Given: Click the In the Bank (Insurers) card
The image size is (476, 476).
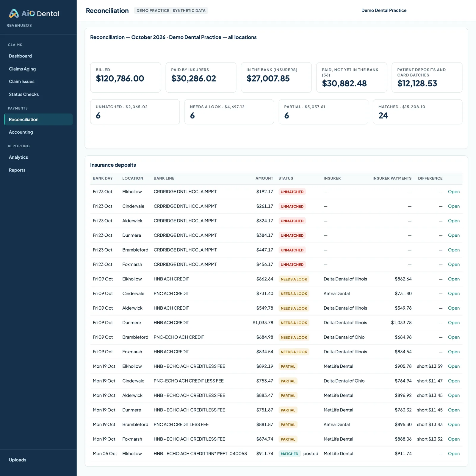Looking at the screenshot, I should tap(276, 77).
